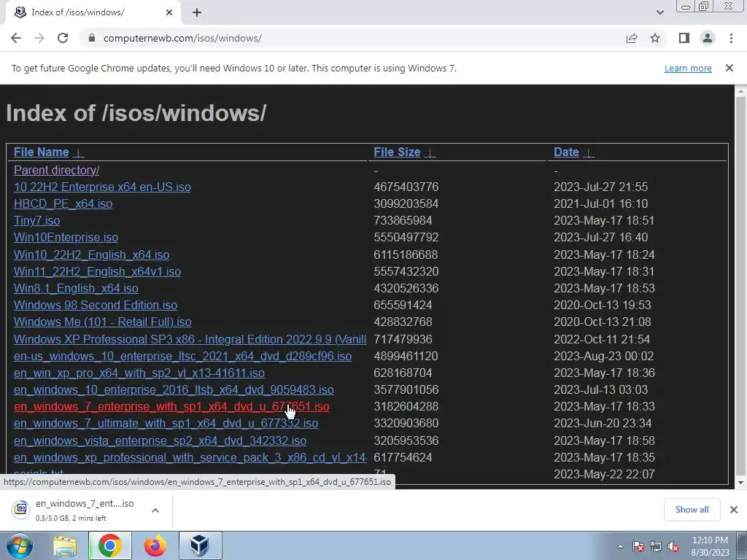This screenshot has height=560, width=747.
Task: Download en_windows_7_enterprise_with_sp1 iso
Action: (x=171, y=406)
